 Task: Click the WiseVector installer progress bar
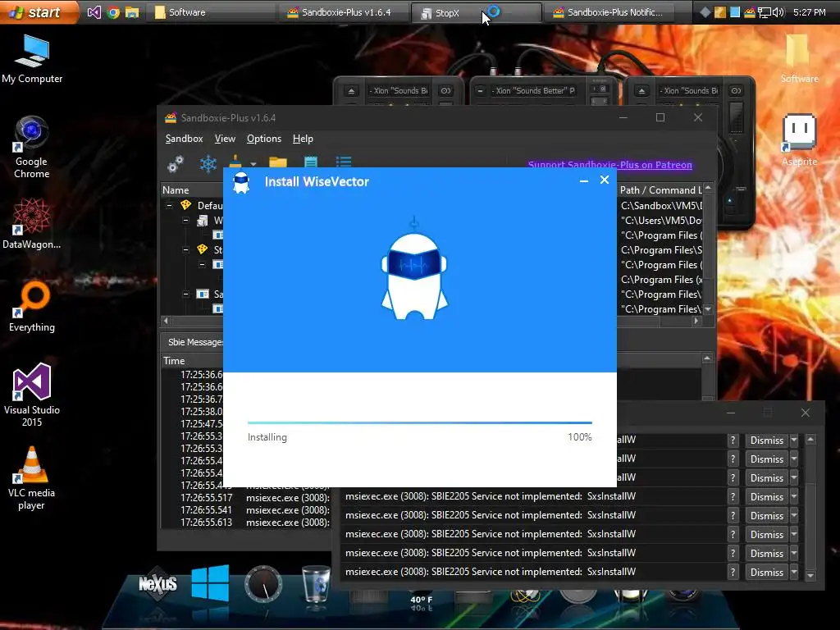tap(419, 422)
